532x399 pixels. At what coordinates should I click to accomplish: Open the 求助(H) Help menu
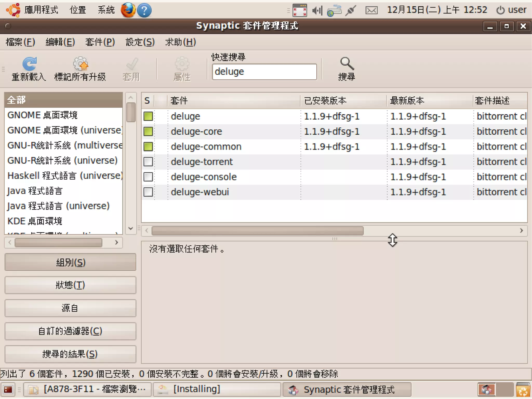[x=181, y=42]
